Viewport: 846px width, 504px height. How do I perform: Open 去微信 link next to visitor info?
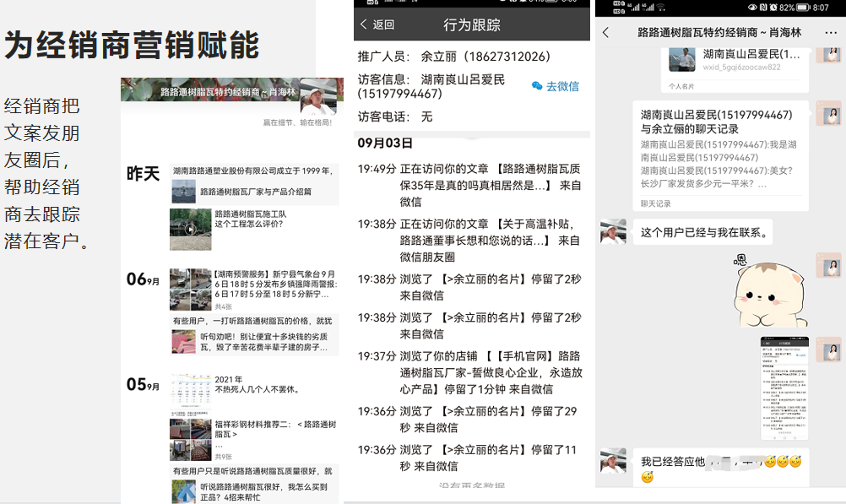pyautogui.click(x=563, y=86)
